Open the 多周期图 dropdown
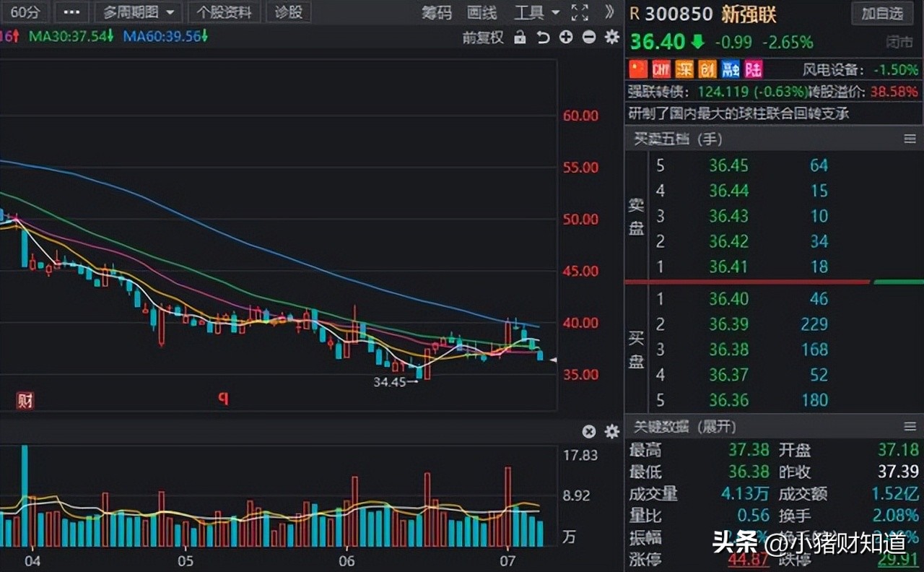The width and height of the screenshot is (924, 572). [x=133, y=12]
